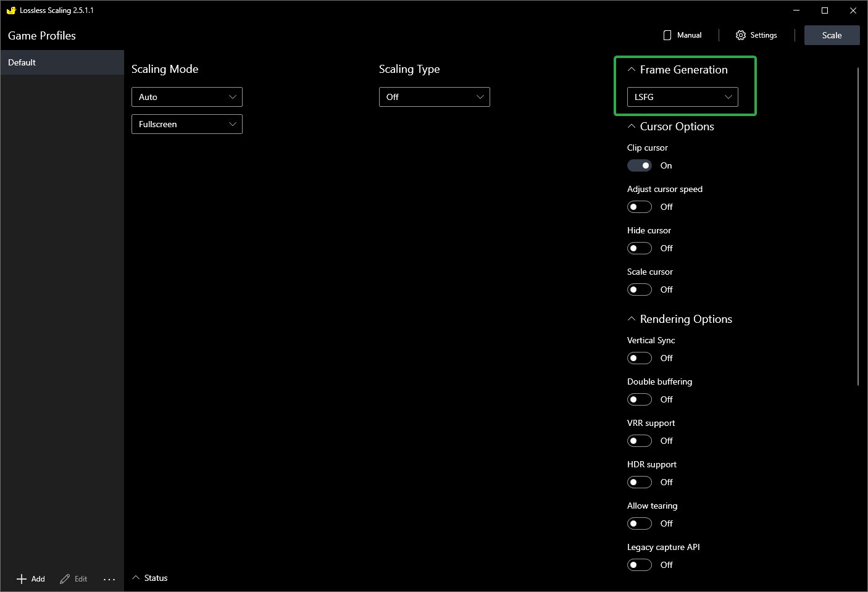Edit the Default profile with the pencil

tap(73, 578)
